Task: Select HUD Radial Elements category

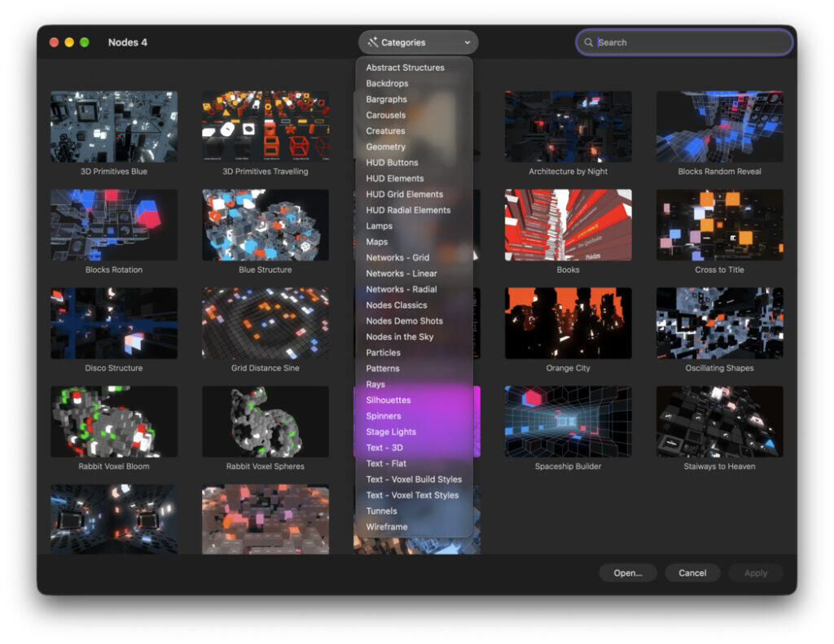Action: coord(408,210)
